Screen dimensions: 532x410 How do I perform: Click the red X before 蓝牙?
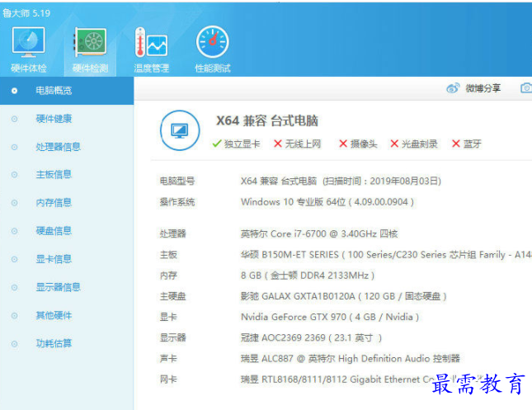[x=456, y=144]
